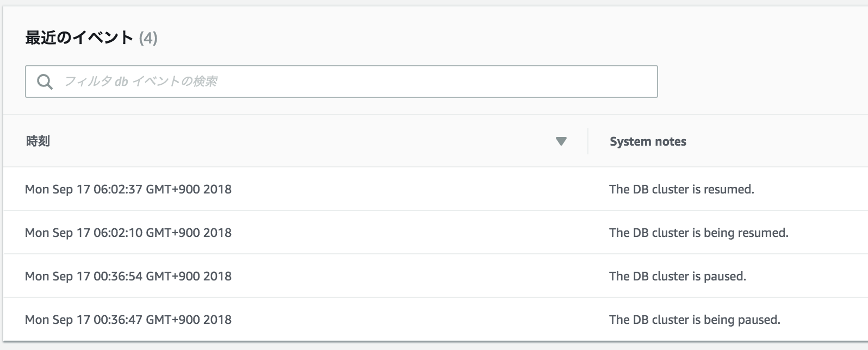
Task: Select the 06:02:10 event timestamp
Action: point(128,233)
